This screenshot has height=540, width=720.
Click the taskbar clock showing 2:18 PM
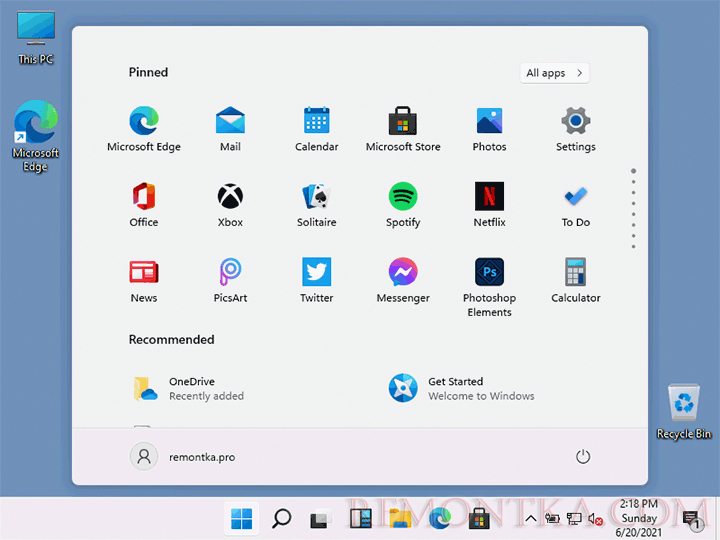638,518
